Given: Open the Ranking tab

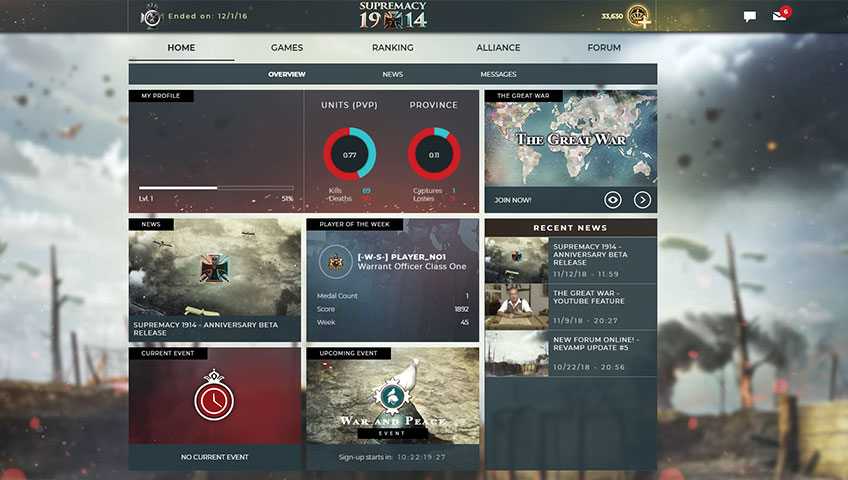Looking at the screenshot, I should pos(392,48).
